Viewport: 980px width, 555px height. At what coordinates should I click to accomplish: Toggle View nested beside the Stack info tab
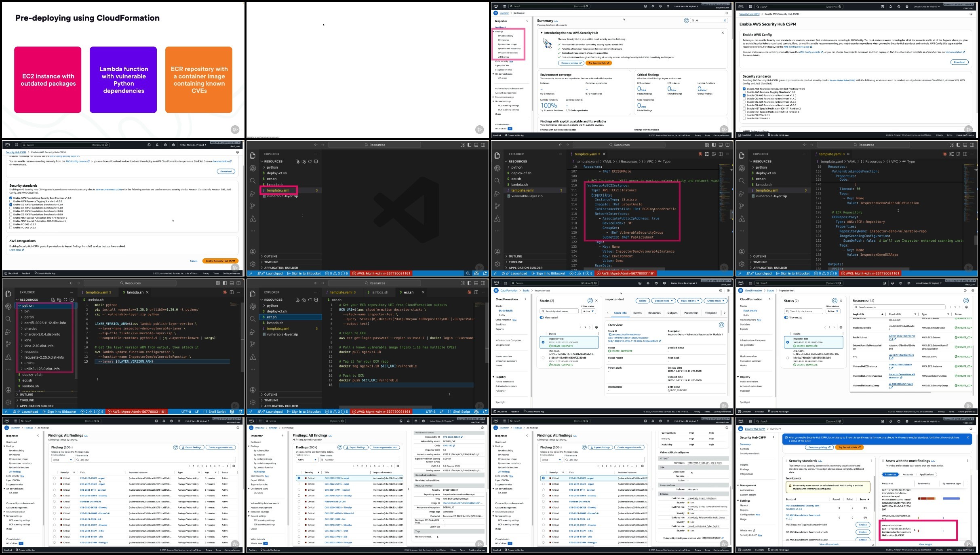point(542,317)
